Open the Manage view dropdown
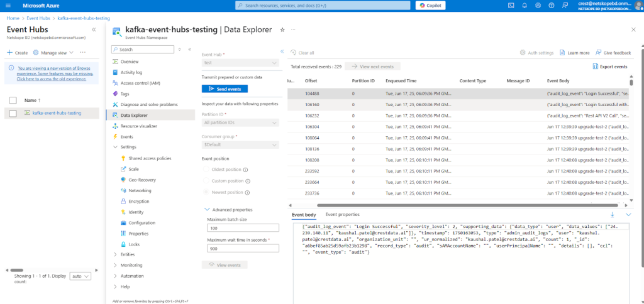 [53, 53]
